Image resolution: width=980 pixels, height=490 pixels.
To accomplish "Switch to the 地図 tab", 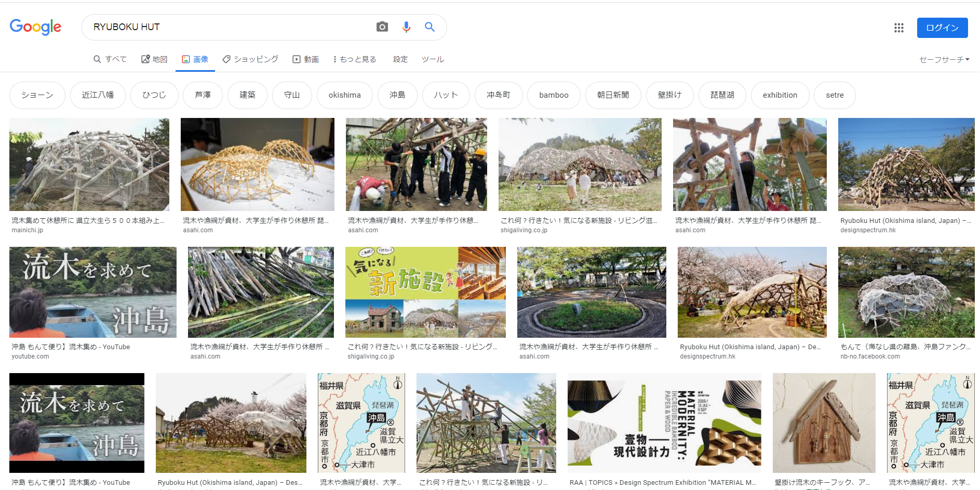I will point(155,59).
